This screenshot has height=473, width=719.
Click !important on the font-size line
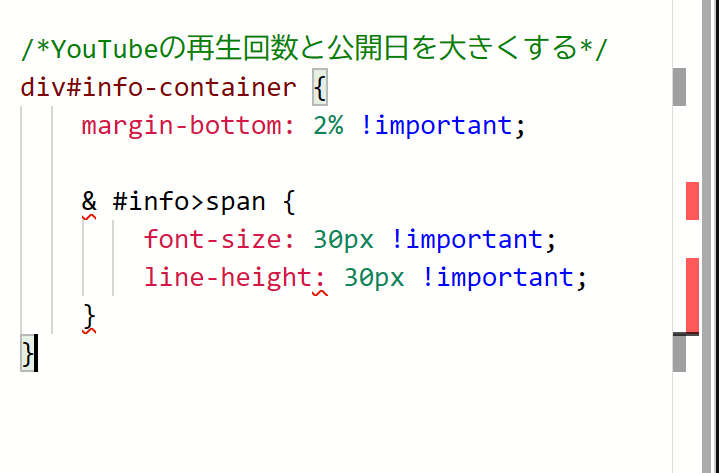pyautogui.click(x=467, y=241)
